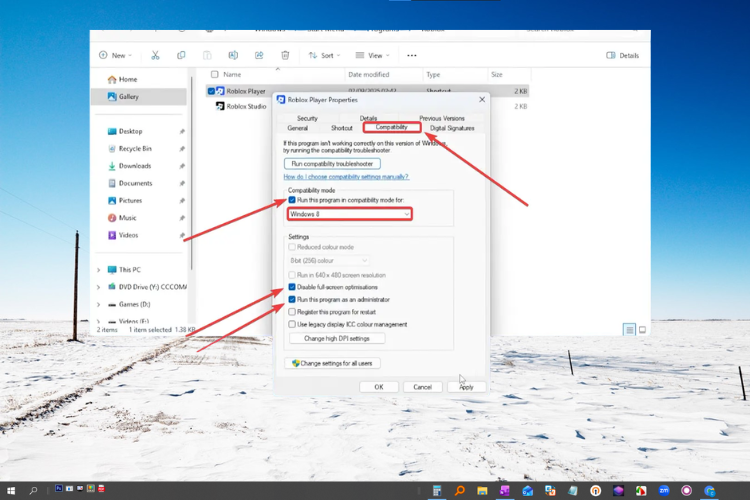Uncheck the Roblox Player file checkbox

(x=211, y=91)
